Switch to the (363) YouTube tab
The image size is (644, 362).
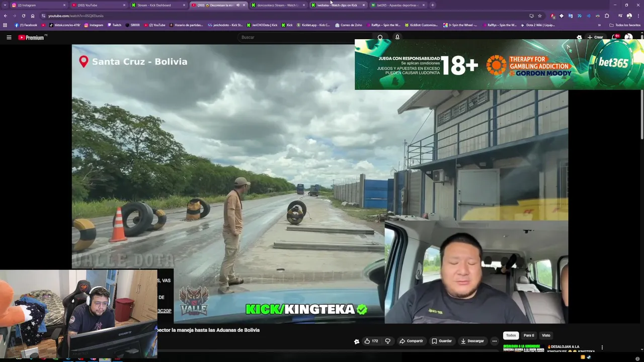pyautogui.click(x=98, y=5)
